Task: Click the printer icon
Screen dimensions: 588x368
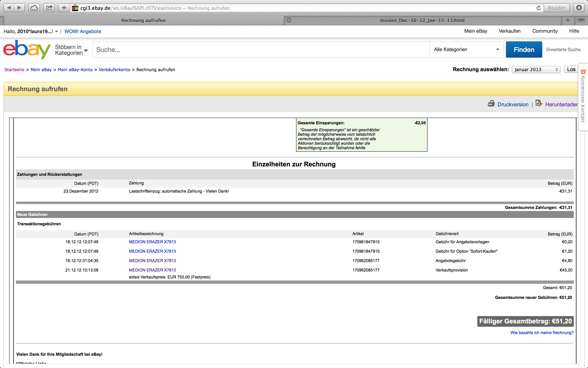Action: (491, 103)
